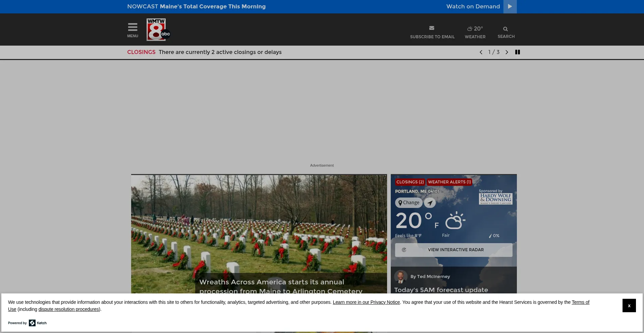Screen dimensions: 644x333
Task: Open Learn more in our Privacy Notice
Action: click(x=366, y=302)
